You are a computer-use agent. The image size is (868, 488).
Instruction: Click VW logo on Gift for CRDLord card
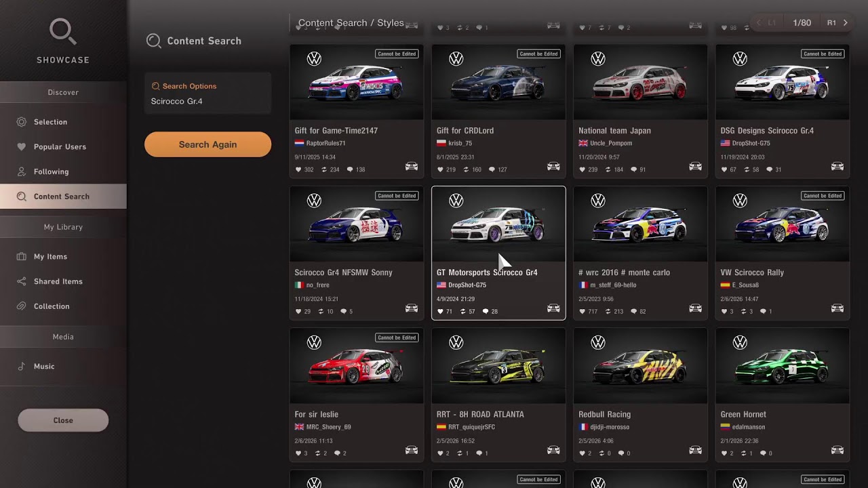point(456,59)
